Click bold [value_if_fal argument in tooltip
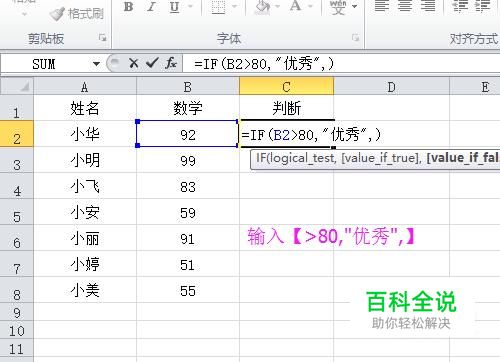This screenshot has width=500, height=362. tap(463, 158)
